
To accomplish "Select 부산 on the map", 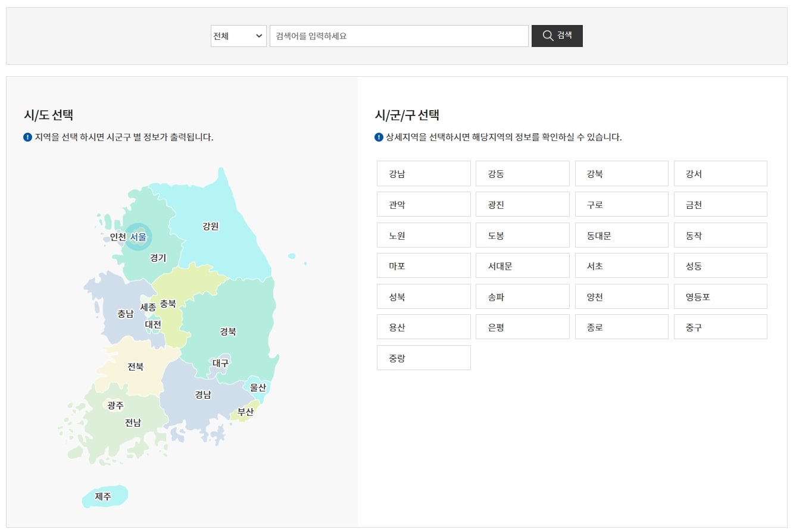I will (x=245, y=411).
